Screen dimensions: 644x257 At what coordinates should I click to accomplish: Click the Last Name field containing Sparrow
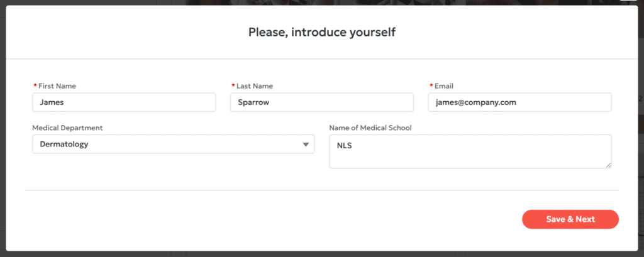(321, 102)
